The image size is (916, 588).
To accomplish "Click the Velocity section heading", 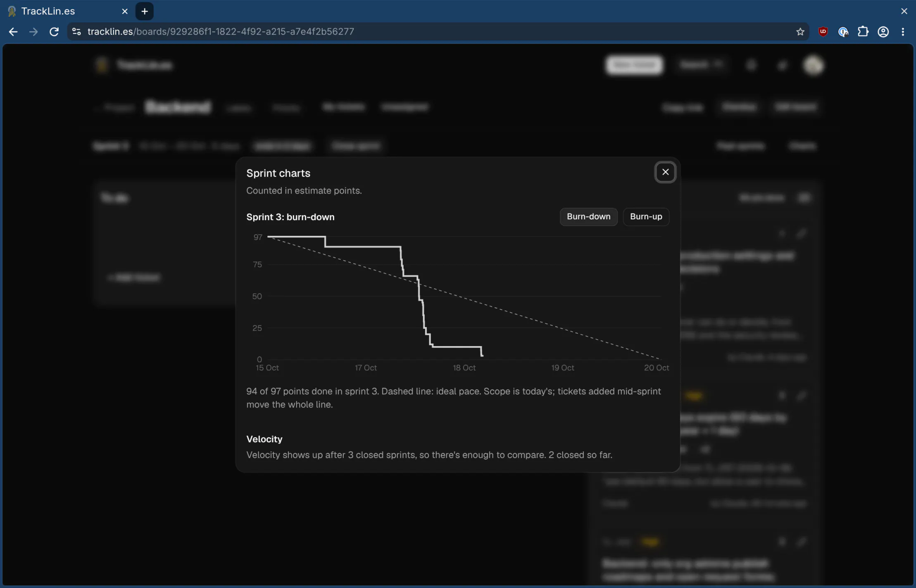I will click(264, 439).
